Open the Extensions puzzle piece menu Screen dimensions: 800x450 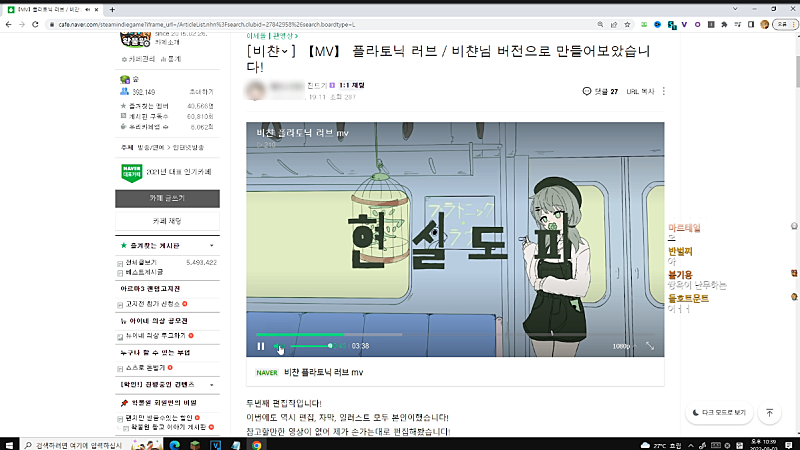tap(724, 24)
